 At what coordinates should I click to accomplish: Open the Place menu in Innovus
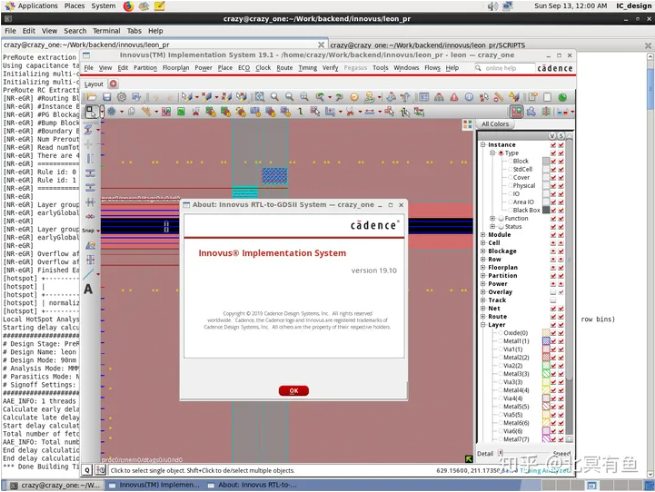225,68
